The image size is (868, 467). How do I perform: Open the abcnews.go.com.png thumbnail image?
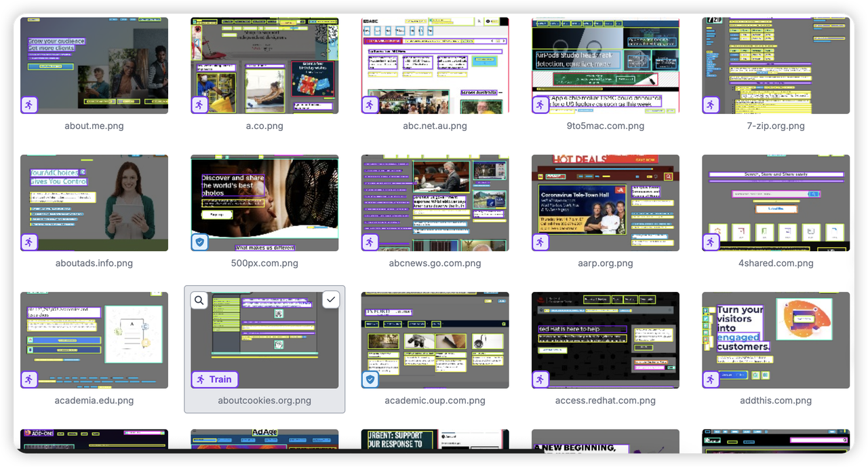435,203
